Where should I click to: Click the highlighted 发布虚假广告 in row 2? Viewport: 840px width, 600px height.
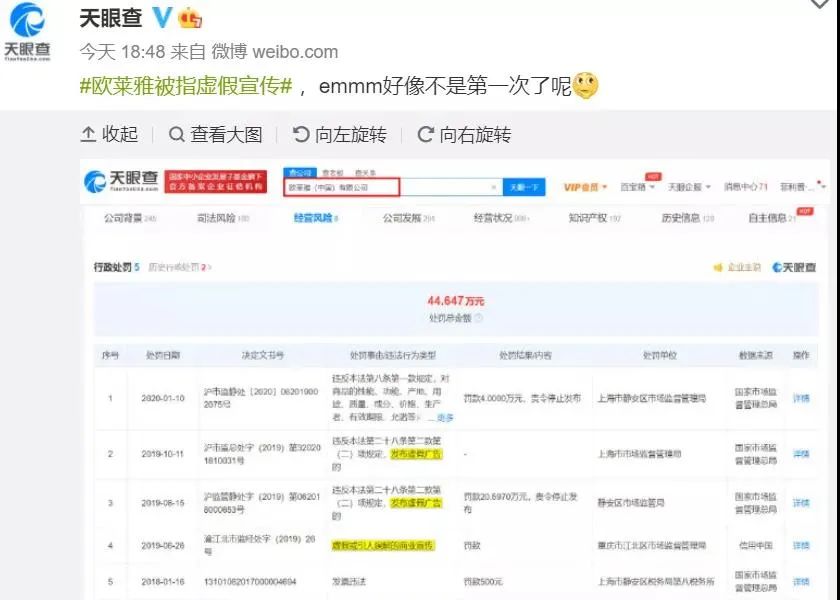click(416, 454)
